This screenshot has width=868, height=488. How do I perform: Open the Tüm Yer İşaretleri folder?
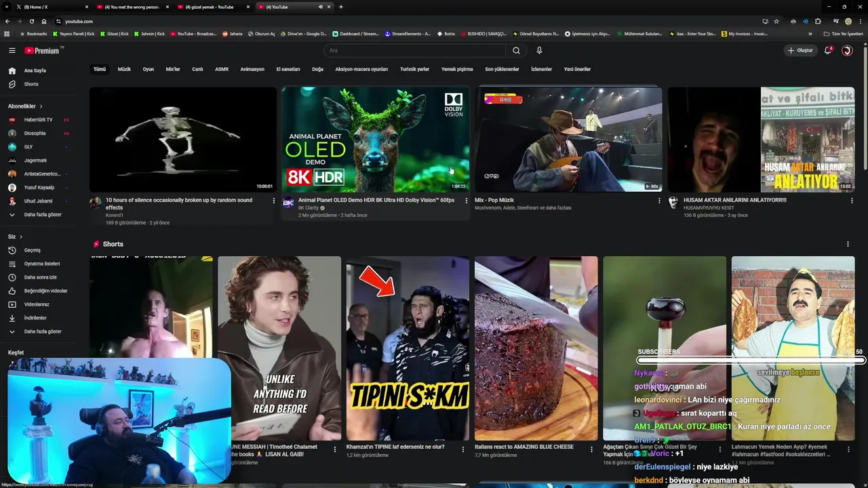pos(843,34)
